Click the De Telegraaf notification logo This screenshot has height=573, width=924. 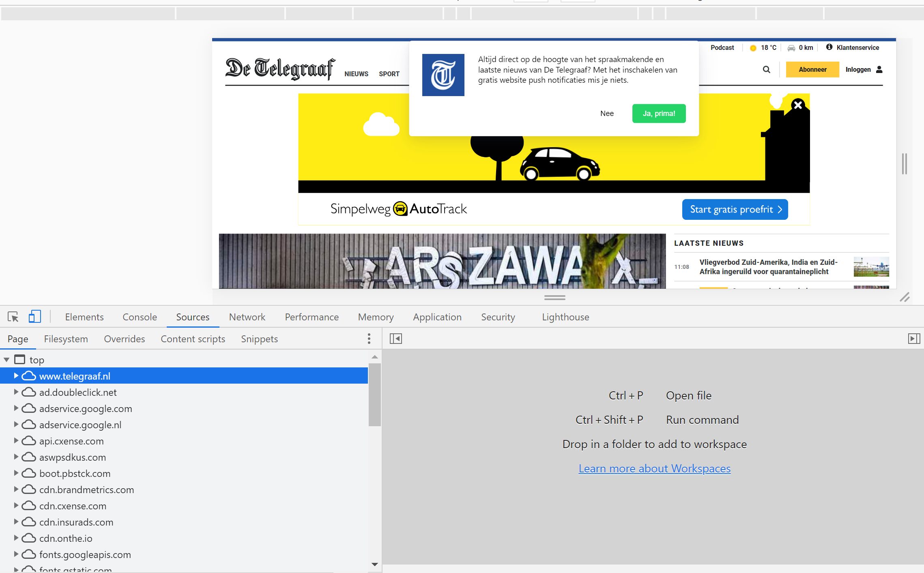click(443, 75)
